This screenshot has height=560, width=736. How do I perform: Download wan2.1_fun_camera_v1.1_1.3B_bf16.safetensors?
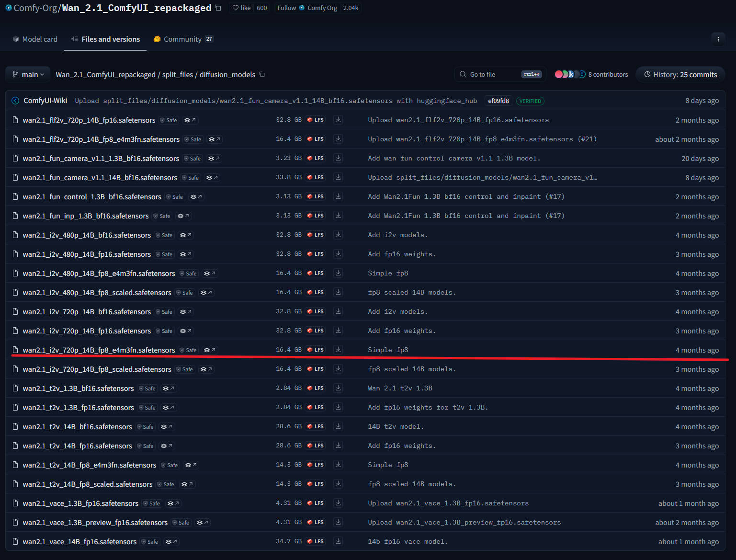coord(338,158)
